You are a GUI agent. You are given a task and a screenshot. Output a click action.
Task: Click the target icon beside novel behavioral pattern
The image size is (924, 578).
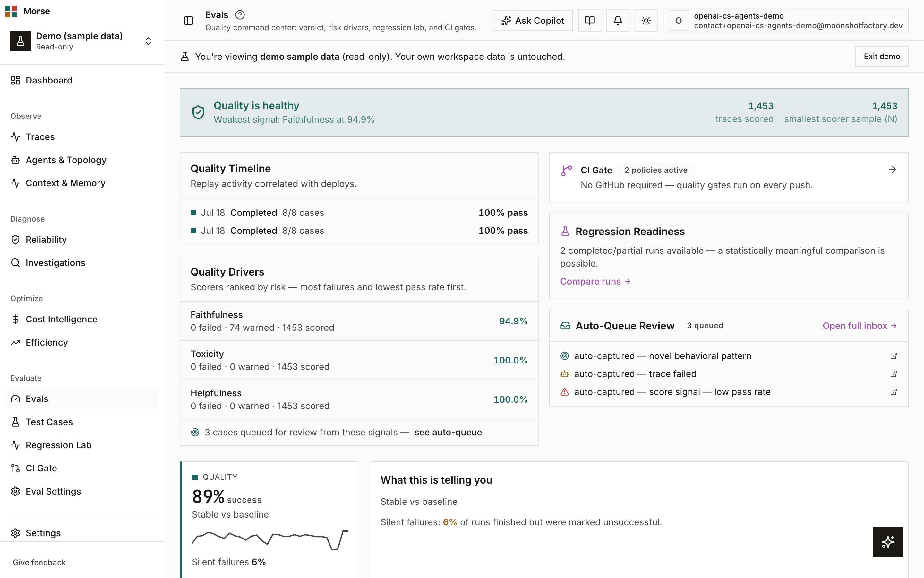coord(565,356)
